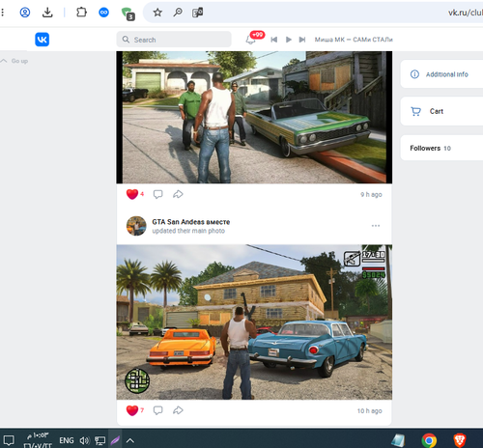Open the taskbar clock and date

pyautogui.click(x=38, y=440)
